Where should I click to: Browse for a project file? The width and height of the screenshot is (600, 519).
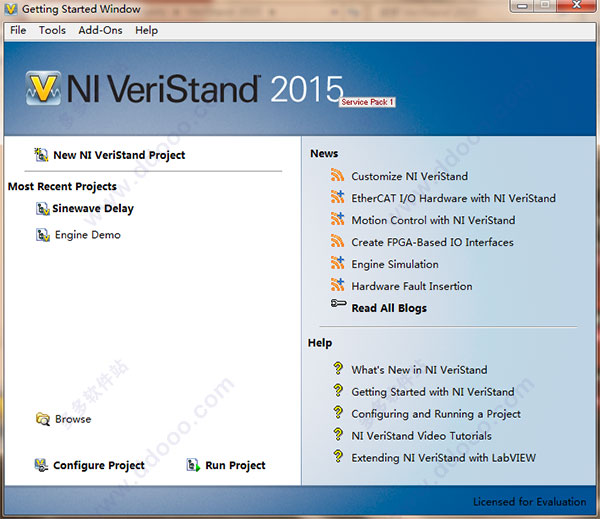click(x=73, y=419)
